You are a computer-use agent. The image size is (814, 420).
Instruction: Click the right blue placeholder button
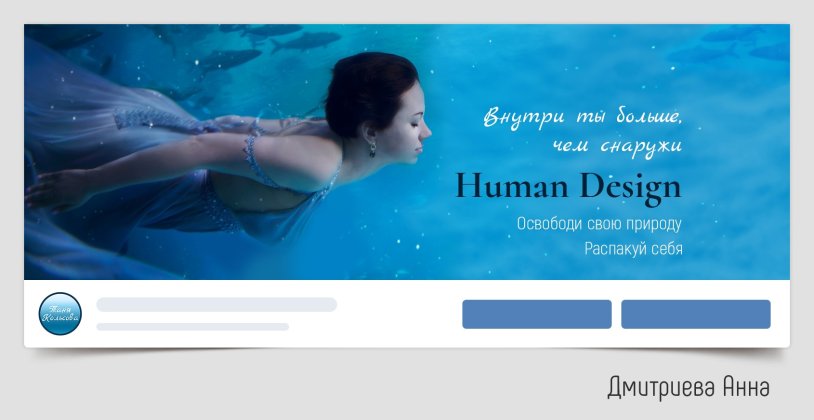tap(696, 314)
